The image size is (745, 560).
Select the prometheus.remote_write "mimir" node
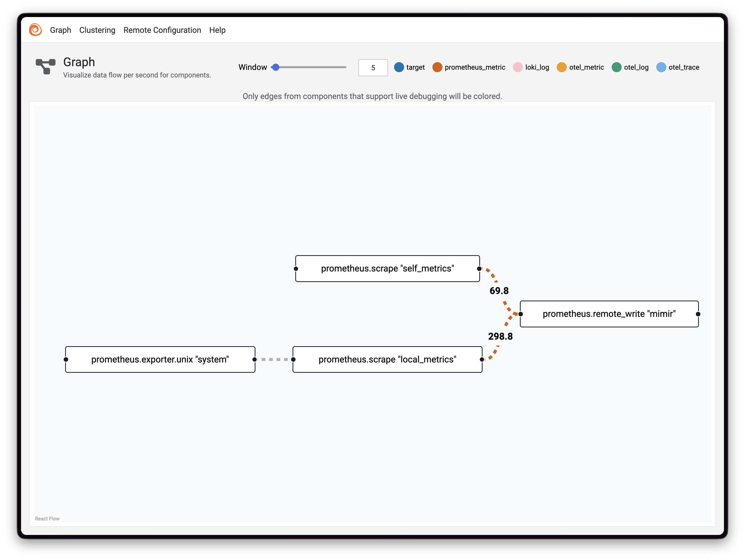pos(609,314)
